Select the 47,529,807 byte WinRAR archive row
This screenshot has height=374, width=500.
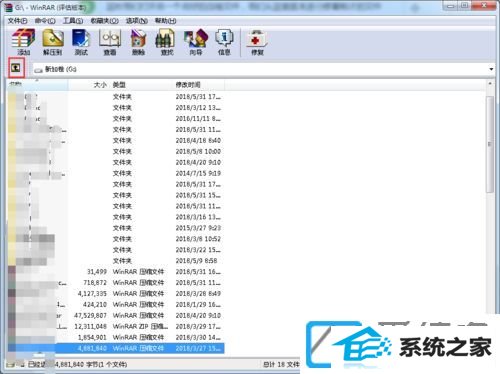[116, 315]
